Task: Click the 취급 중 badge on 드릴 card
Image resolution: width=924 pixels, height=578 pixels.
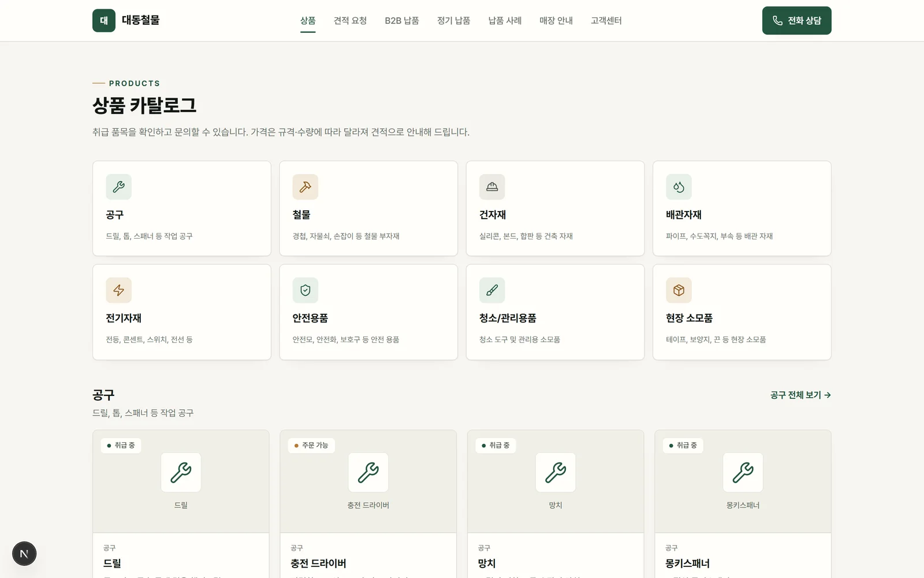Action: [121, 445]
